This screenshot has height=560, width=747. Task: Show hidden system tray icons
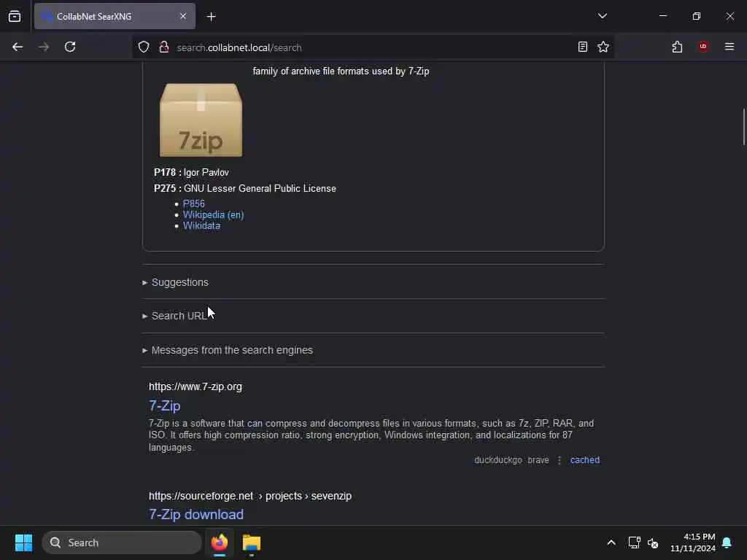click(611, 542)
